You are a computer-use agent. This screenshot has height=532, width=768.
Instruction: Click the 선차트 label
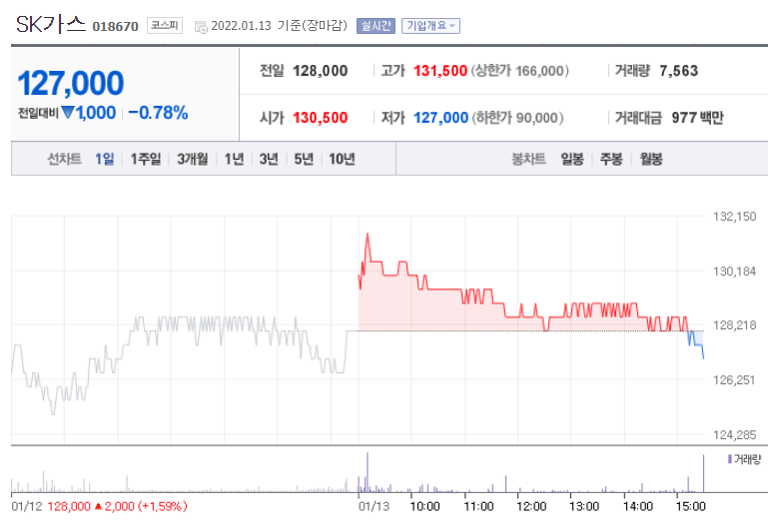(64, 159)
